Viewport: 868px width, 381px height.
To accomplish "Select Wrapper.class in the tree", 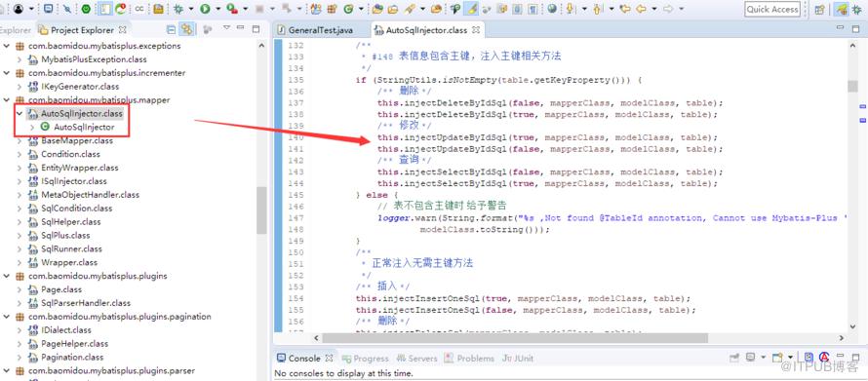I will pos(69,262).
